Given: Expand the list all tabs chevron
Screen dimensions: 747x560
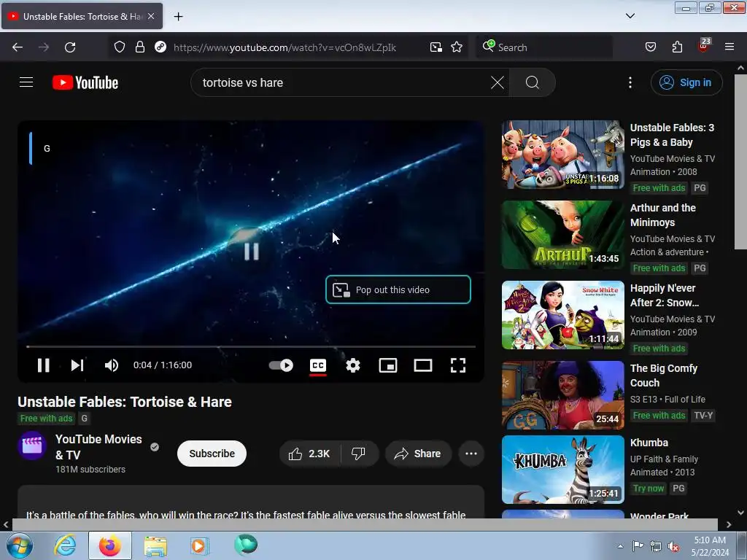Looking at the screenshot, I should coord(630,16).
